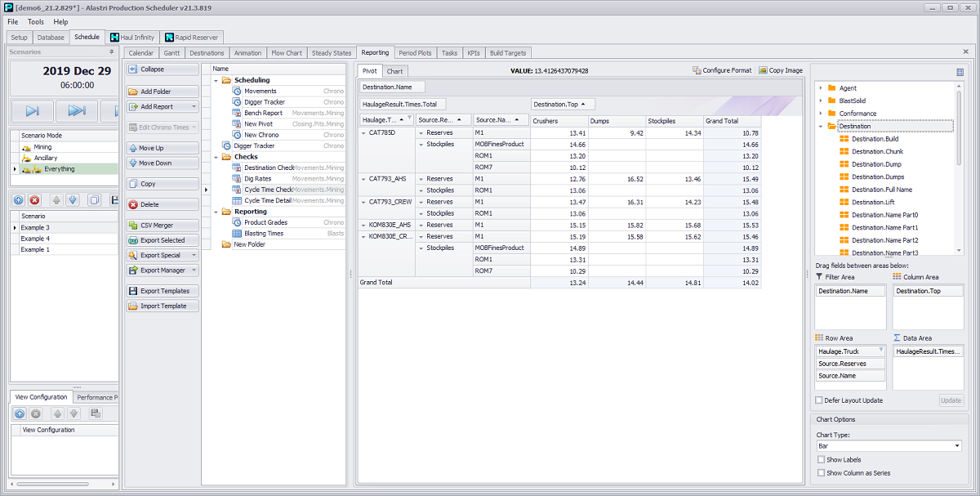Enable Defer Layout Update checkbox
Viewport: 980px width, 496px height.
click(819, 400)
